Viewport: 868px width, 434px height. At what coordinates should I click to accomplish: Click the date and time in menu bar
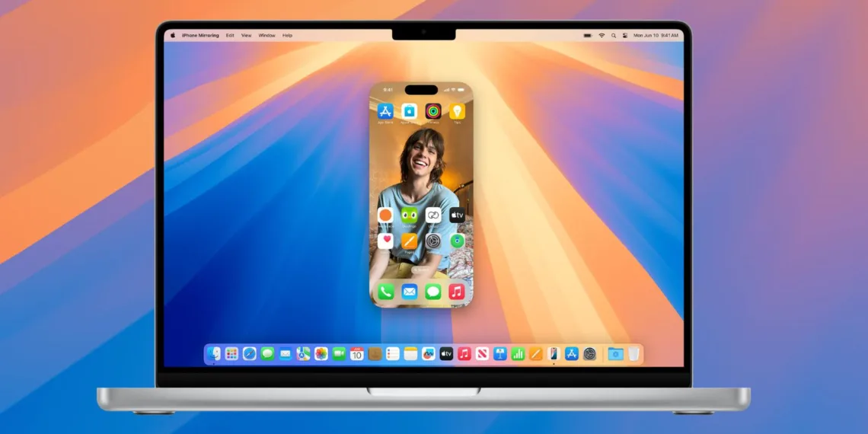pos(656,36)
